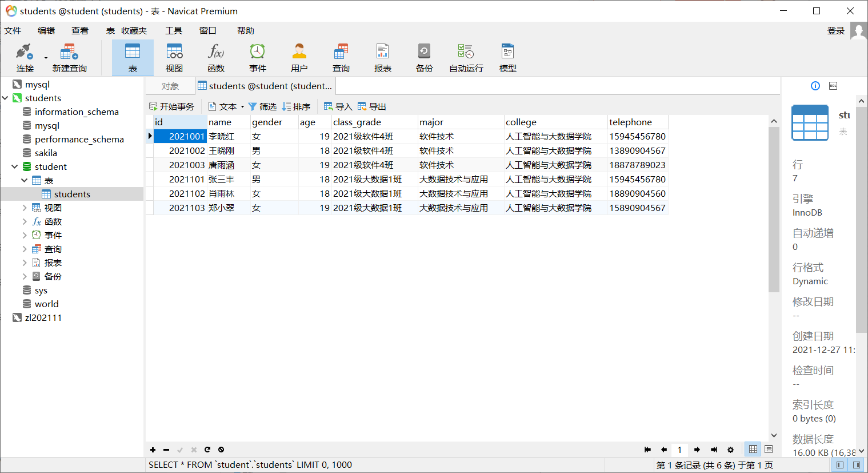Click the refresh icon in bottom bar

click(x=207, y=450)
